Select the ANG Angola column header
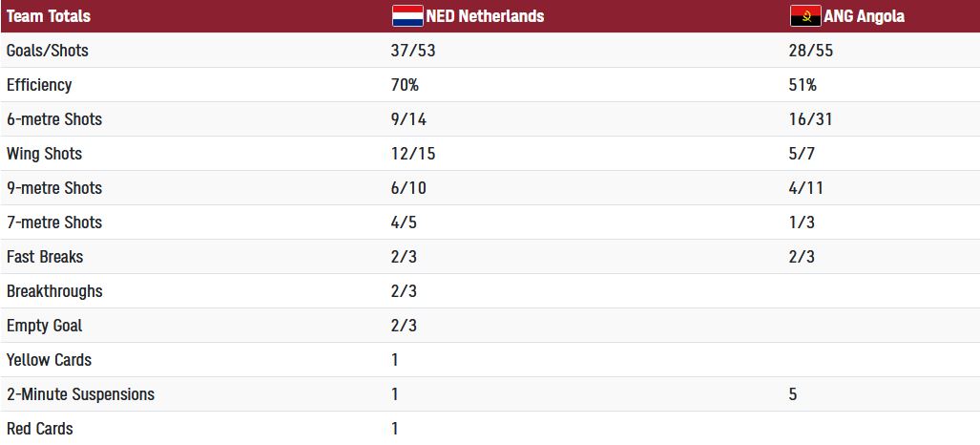The width and height of the screenshot is (980, 445). click(865, 16)
